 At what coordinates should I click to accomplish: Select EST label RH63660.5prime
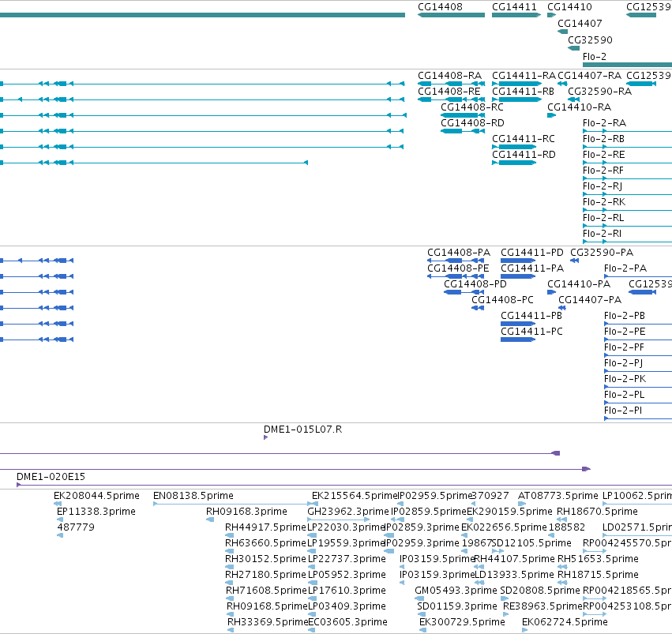pos(265,542)
